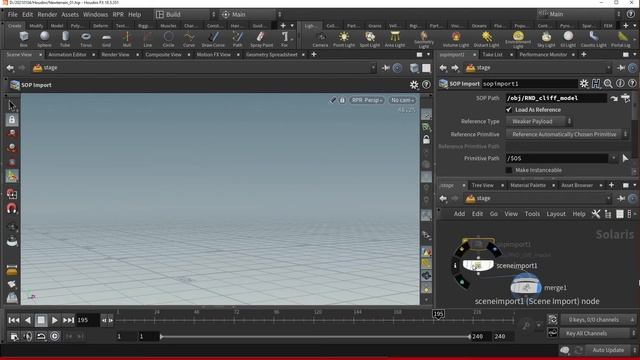The height and width of the screenshot is (360, 640).
Task: Activate the viewport select arrow tool
Action: [x=12, y=105]
